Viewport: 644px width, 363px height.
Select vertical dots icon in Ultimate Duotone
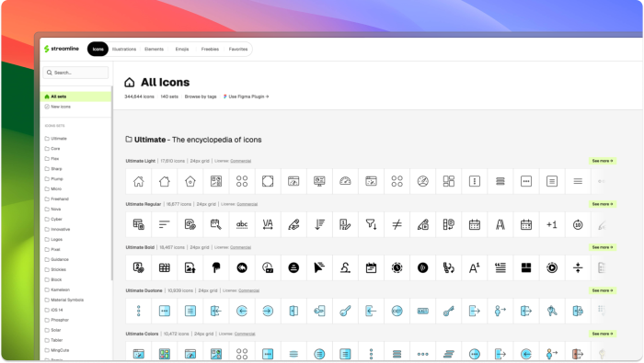138,311
